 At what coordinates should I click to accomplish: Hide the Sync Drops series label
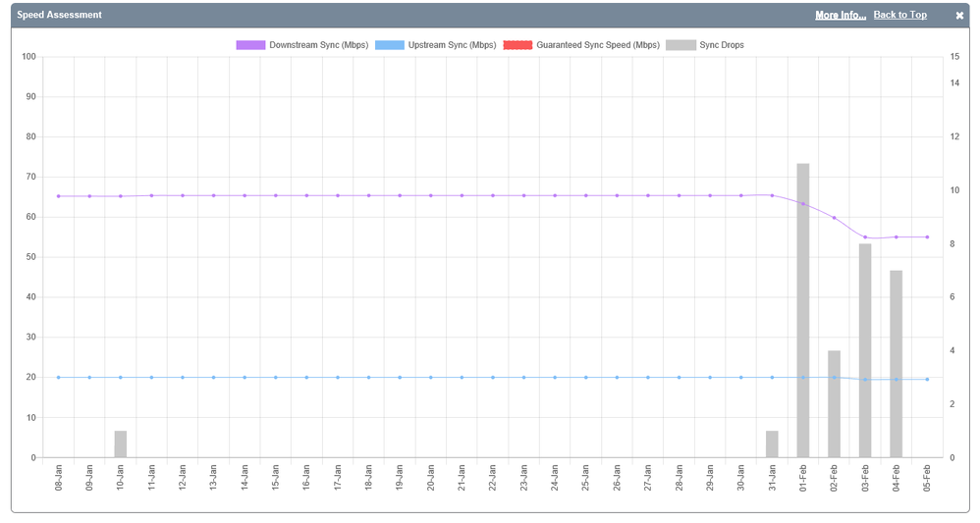pos(721,45)
